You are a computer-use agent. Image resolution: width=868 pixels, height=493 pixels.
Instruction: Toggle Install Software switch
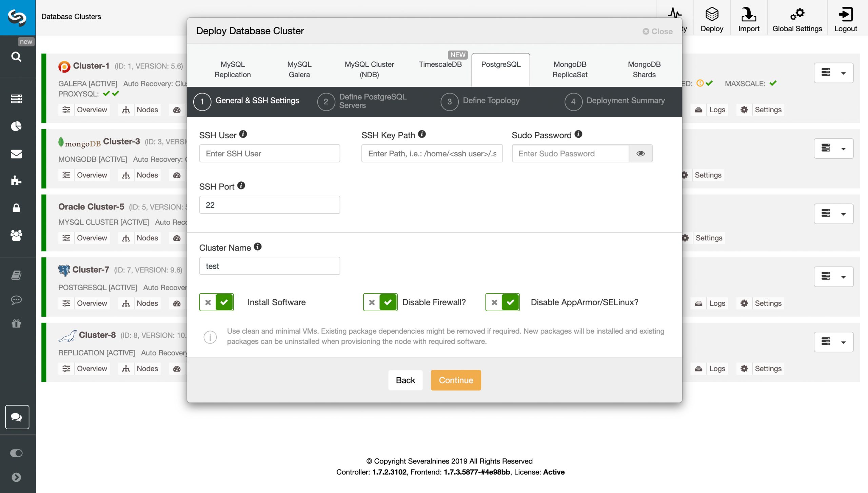pos(216,302)
